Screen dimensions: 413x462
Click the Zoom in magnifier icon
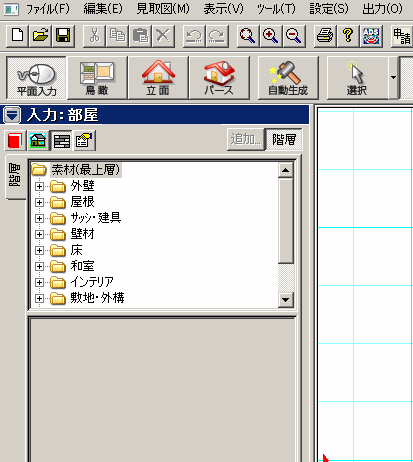pos(271,35)
